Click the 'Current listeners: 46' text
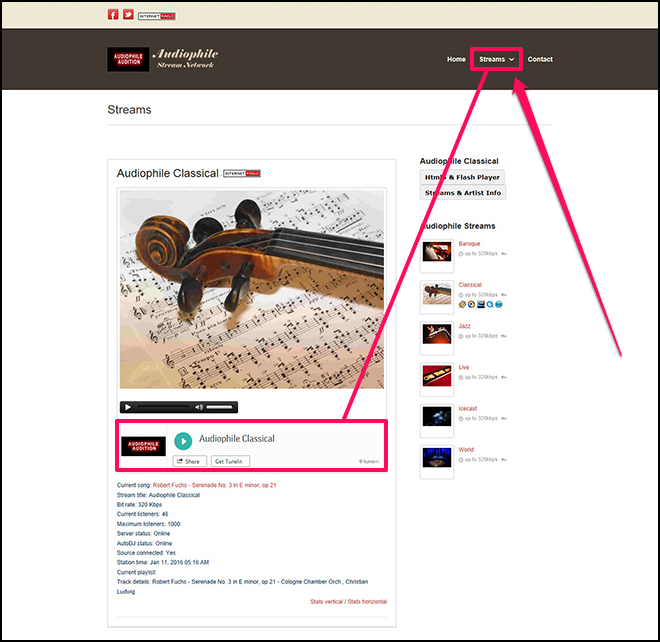The width and height of the screenshot is (660, 642). [142, 514]
